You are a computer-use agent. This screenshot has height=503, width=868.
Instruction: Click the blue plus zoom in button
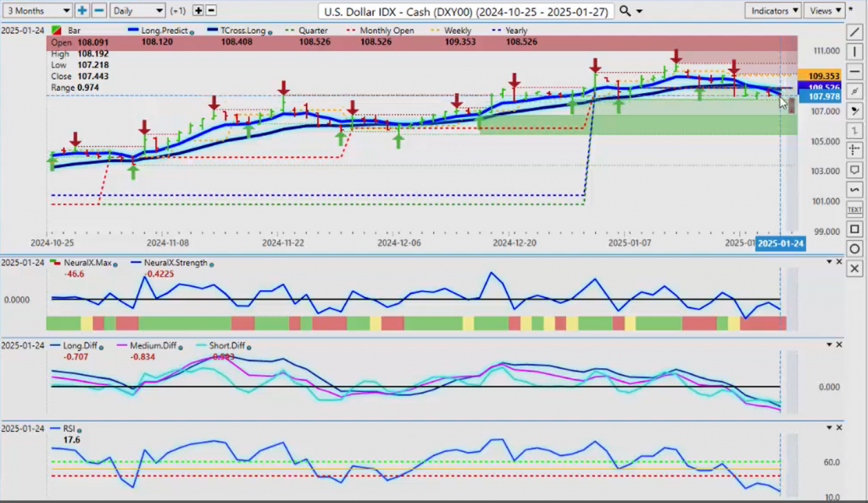click(x=82, y=10)
